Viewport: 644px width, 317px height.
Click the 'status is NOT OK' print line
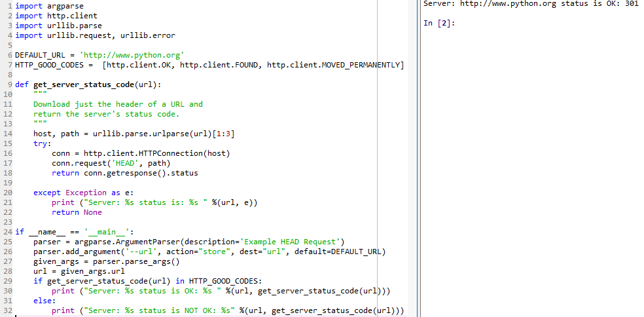pyautogui.click(x=228, y=310)
